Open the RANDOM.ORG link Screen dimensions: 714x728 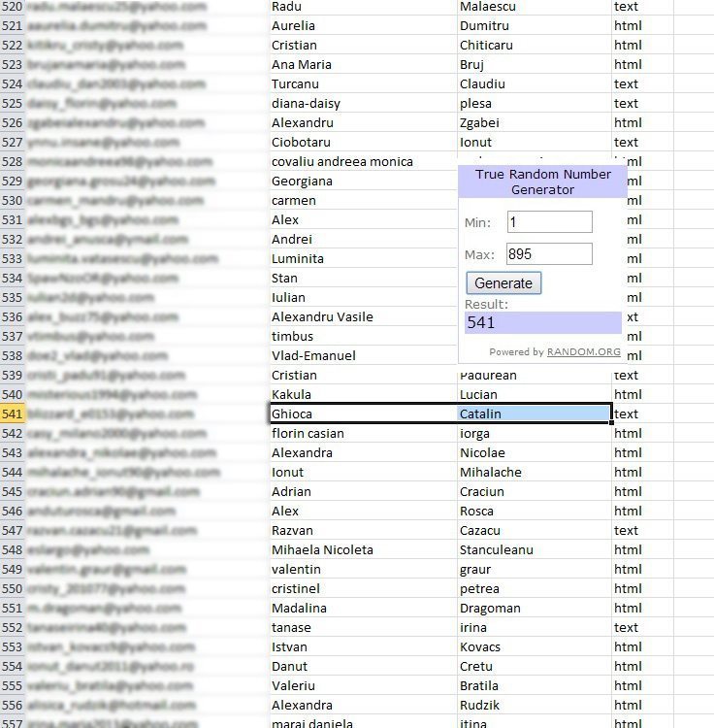584,352
